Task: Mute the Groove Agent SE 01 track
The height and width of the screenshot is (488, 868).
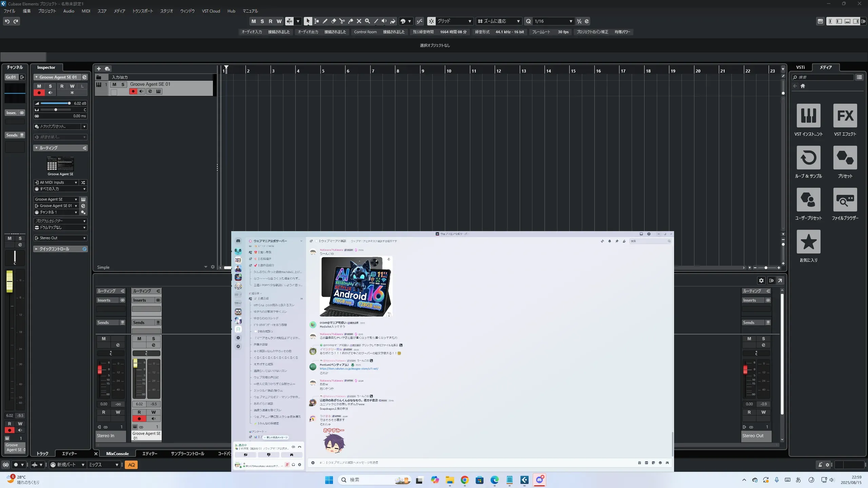Action: pos(114,84)
